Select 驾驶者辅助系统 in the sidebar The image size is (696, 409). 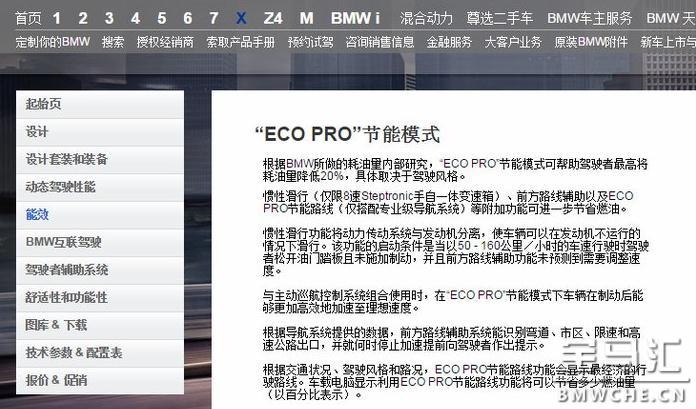pos(100,270)
